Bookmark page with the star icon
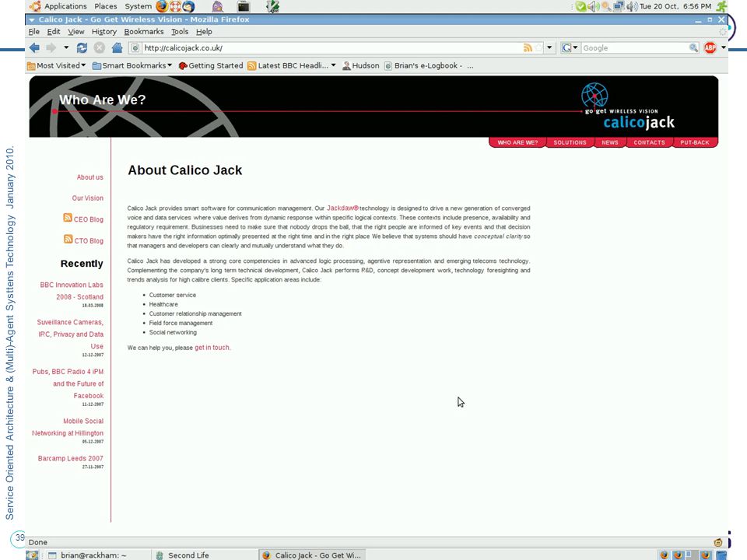The width and height of the screenshot is (747, 560). point(538,47)
